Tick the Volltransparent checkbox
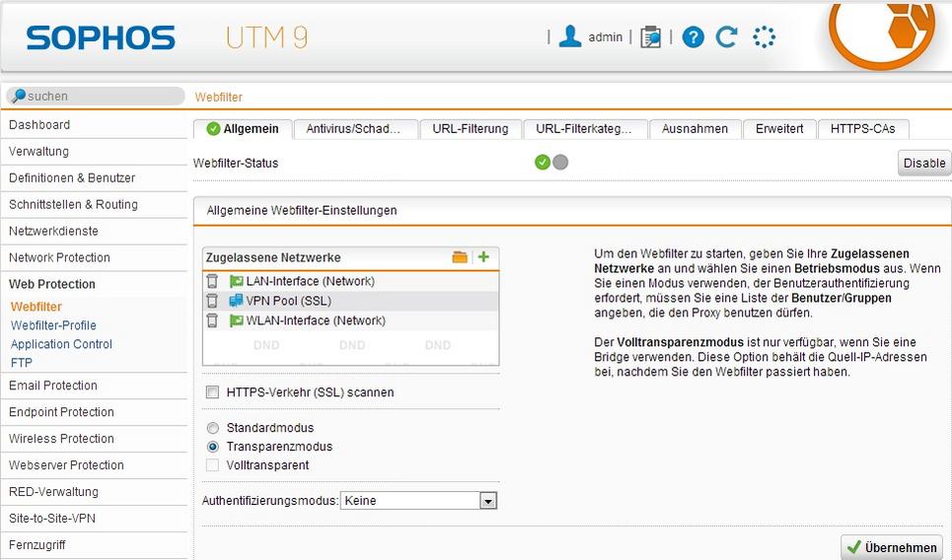Viewport: 952px width, 560px height. (x=212, y=465)
